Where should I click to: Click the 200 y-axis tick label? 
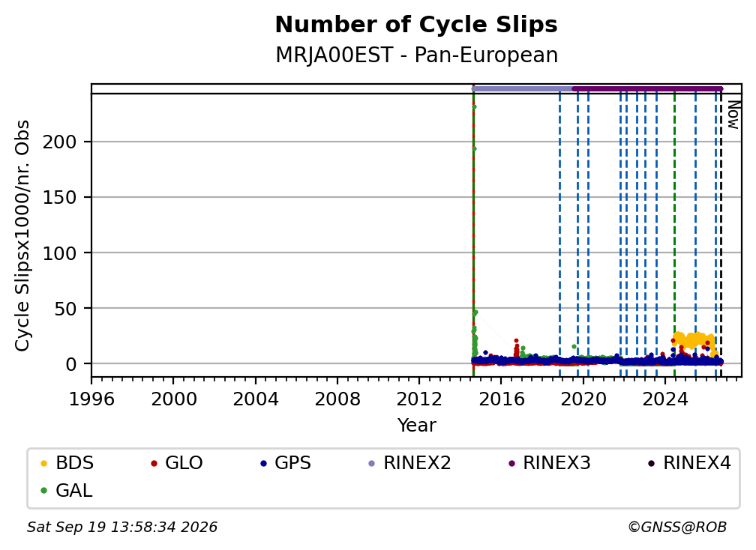[x=59, y=142]
